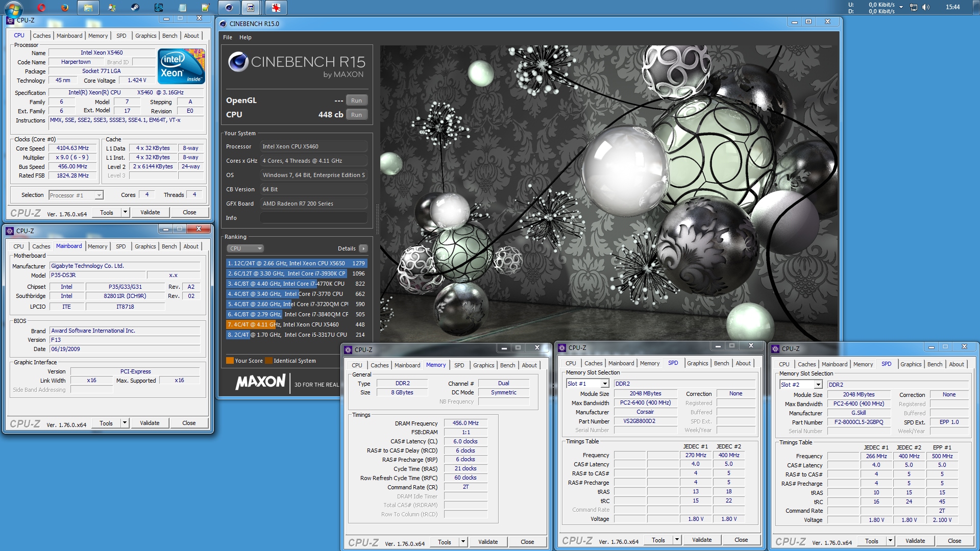Switch to Bench tab in top CPU-Z window
The height and width of the screenshot is (551, 980).
(170, 36)
